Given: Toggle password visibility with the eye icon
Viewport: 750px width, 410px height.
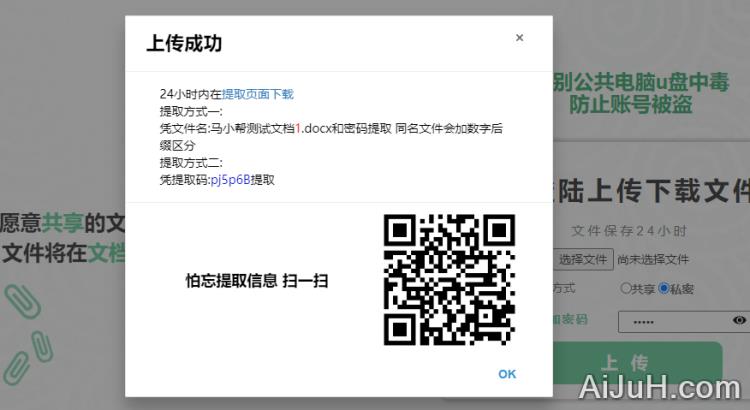Looking at the screenshot, I should 739,320.
